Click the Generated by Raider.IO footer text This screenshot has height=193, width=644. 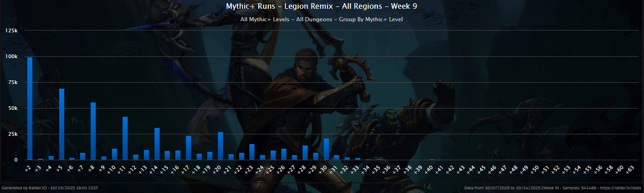(50, 188)
